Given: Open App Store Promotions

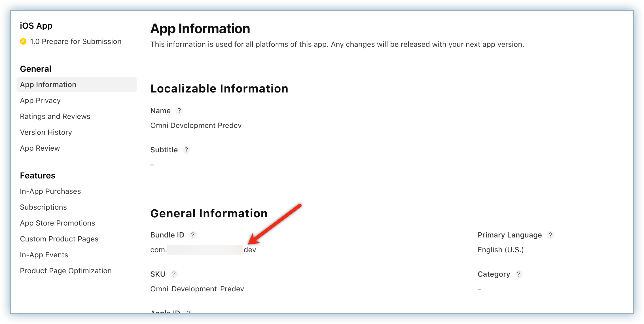Looking at the screenshot, I should tap(58, 223).
